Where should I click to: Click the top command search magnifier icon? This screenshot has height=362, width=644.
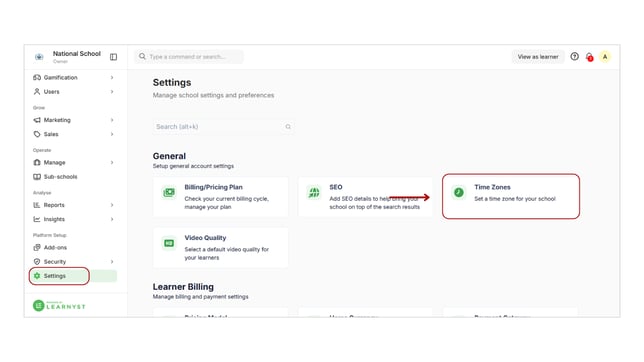coord(142,56)
